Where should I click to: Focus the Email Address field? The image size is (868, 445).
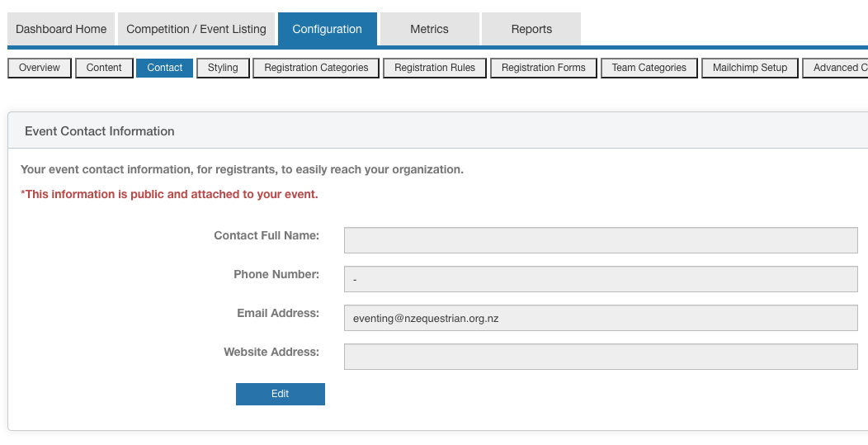[601, 318]
